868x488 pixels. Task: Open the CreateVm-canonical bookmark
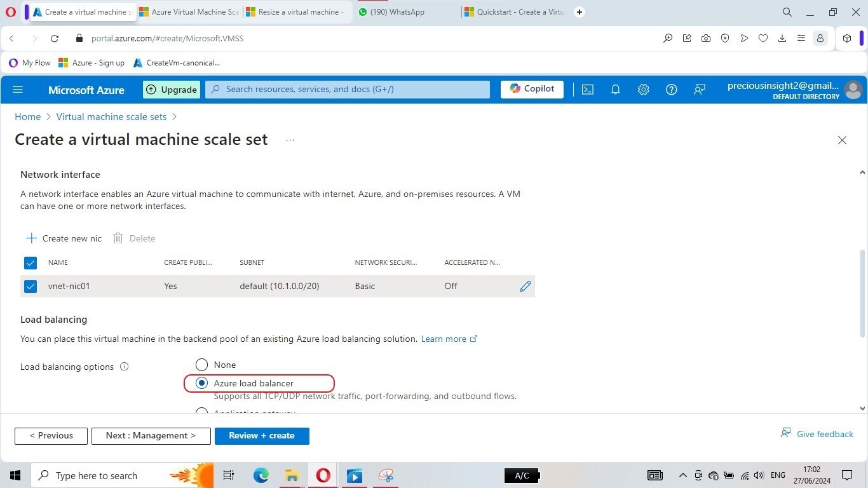(177, 63)
